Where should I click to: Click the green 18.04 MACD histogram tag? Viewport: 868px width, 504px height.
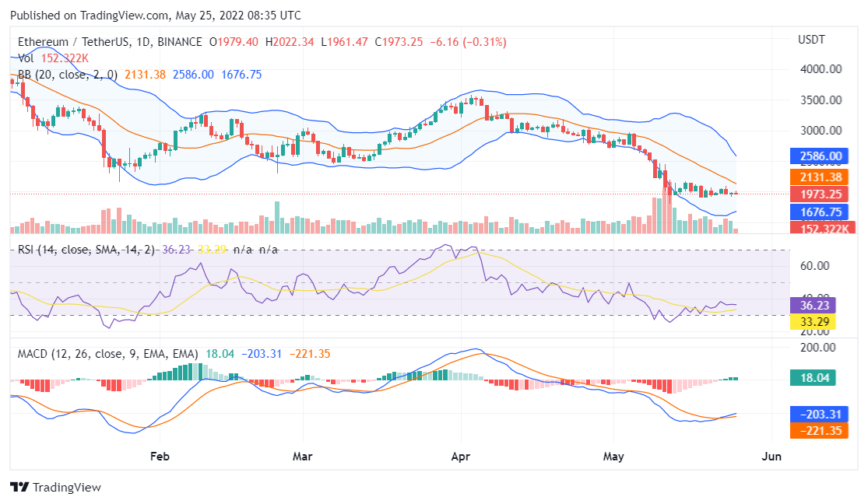(x=813, y=378)
